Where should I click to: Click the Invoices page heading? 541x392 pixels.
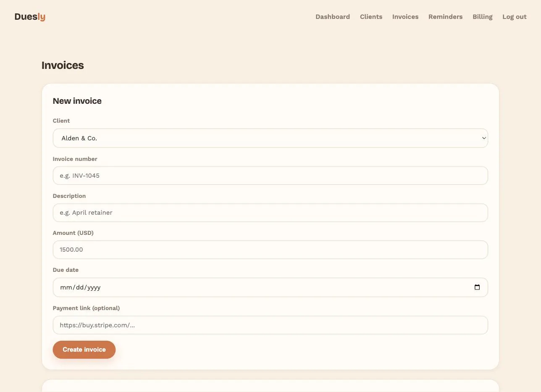click(63, 66)
